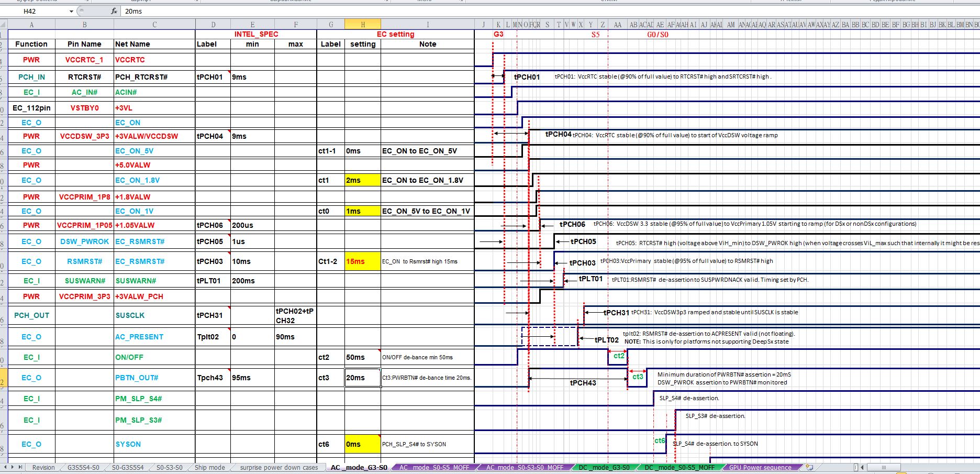Click the 'PM_SLP_S3#' net name cell

154,420
